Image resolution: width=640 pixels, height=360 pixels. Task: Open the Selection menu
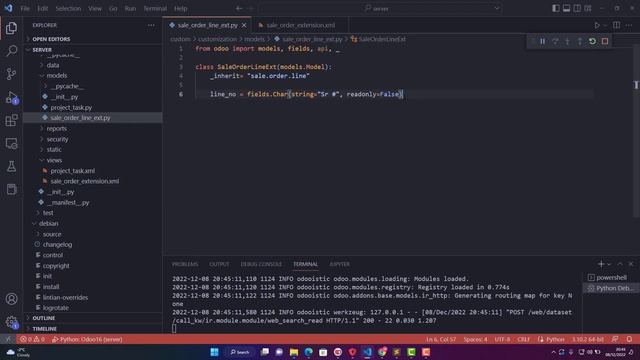pos(68,8)
